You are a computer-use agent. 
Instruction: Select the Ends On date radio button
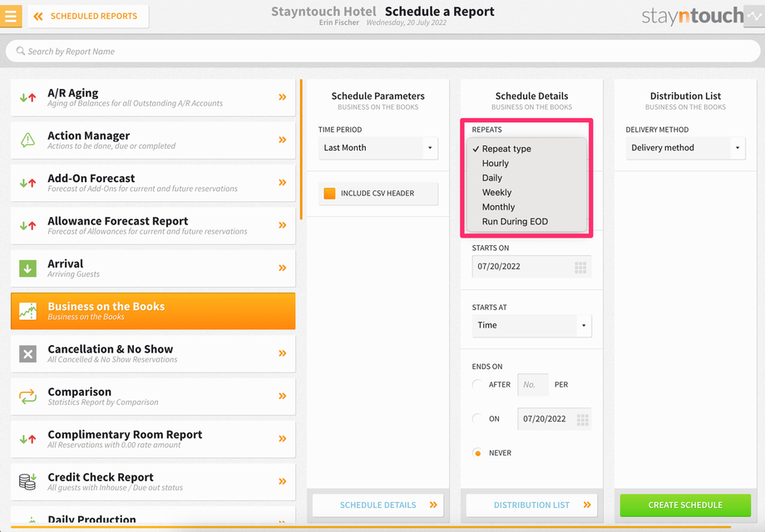[x=477, y=419]
